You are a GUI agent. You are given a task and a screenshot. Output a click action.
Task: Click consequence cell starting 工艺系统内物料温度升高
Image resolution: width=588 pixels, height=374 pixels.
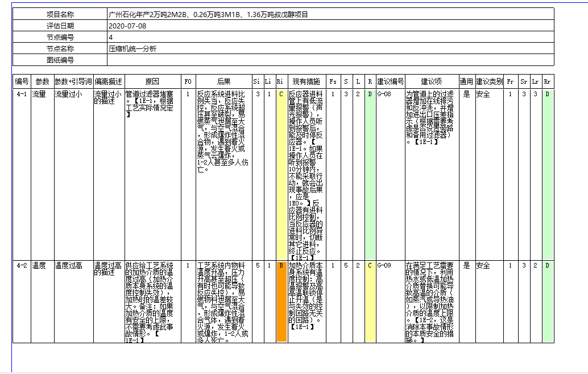pos(223,303)
